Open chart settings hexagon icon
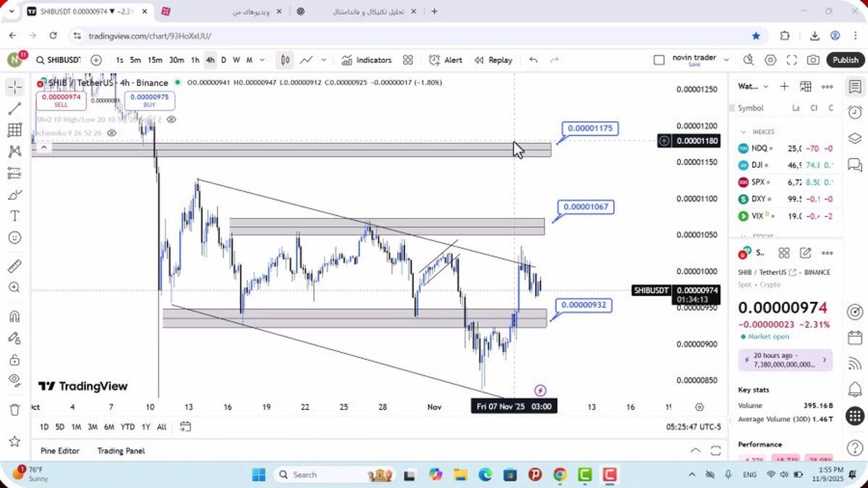This screenshot has width=868, height=488. (x=770, y=60)
